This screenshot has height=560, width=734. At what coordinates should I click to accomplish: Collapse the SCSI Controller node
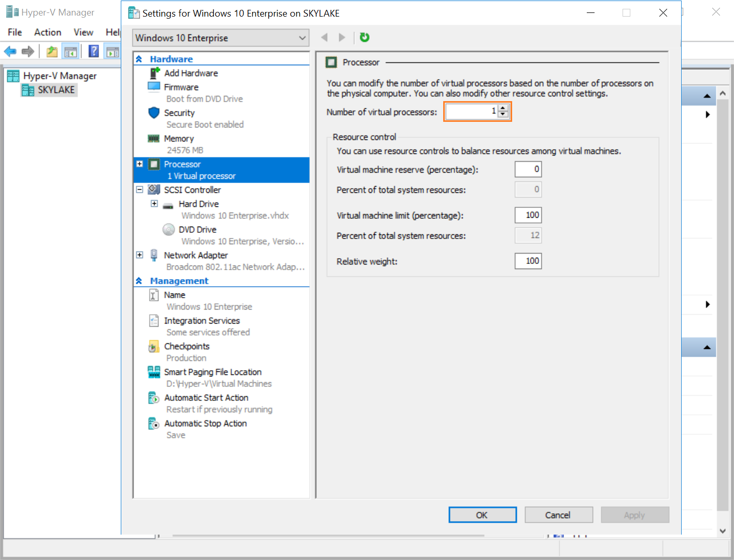pos(139,190)
